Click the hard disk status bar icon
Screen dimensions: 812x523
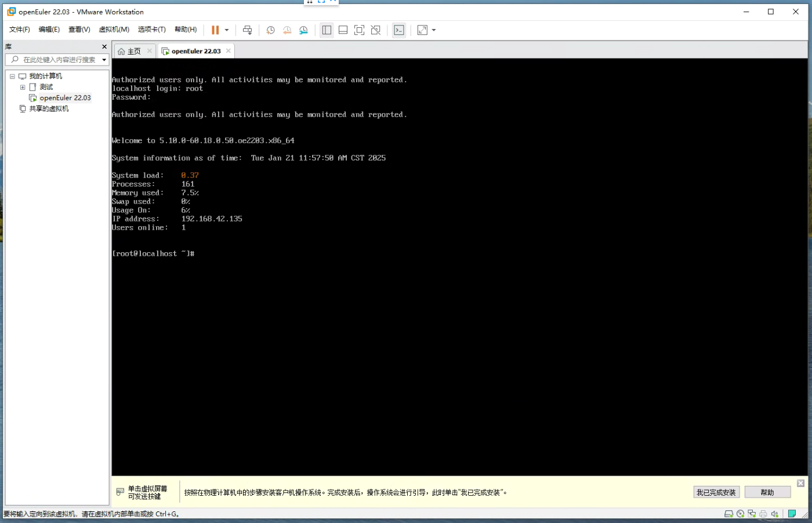[728, 514]
